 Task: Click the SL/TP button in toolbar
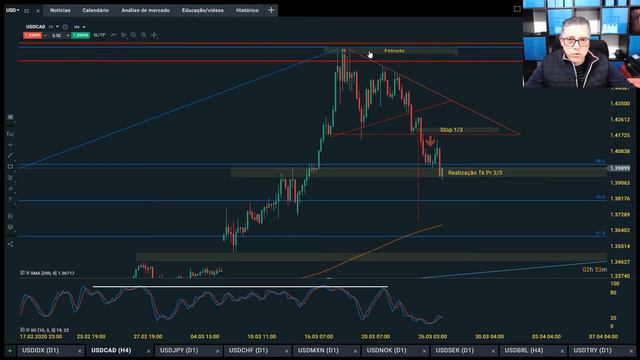point(99,35)
